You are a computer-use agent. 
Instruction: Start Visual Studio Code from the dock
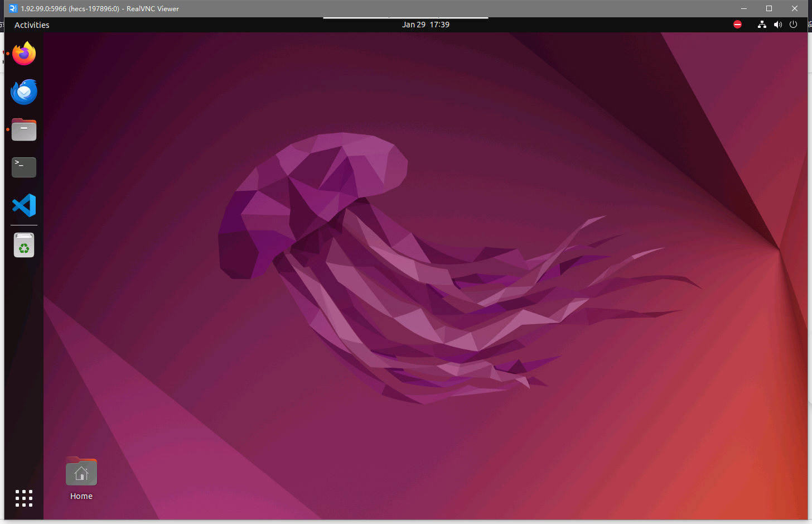24,205
